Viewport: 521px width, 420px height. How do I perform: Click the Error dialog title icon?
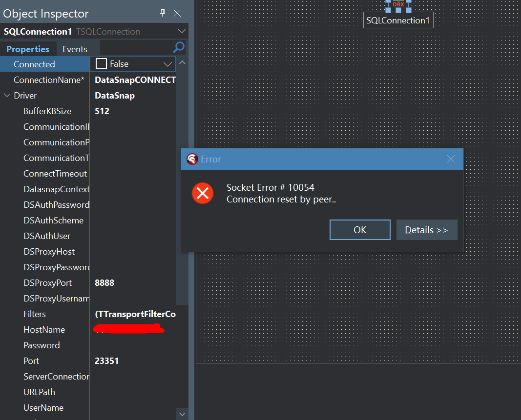coord(192,159)
